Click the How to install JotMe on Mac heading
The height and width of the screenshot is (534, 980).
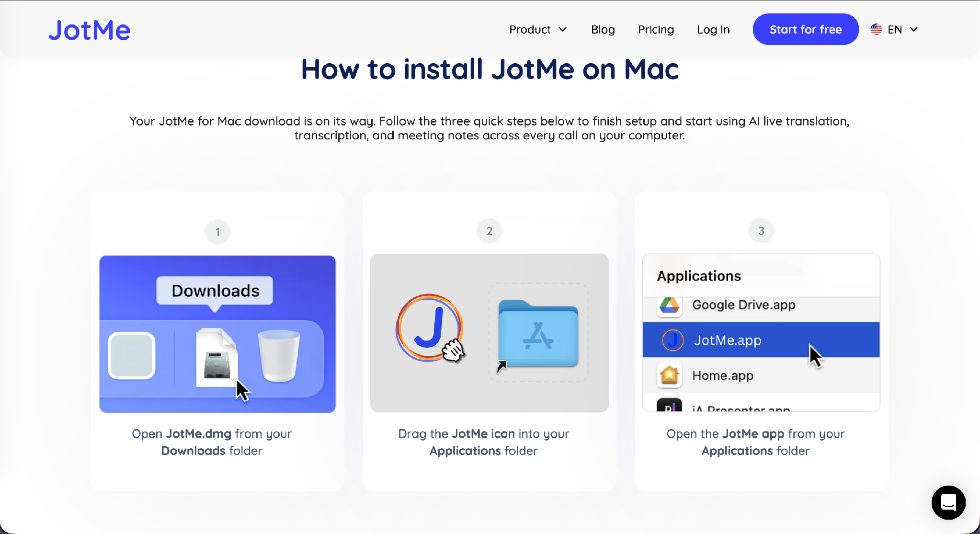click(490, 69)
